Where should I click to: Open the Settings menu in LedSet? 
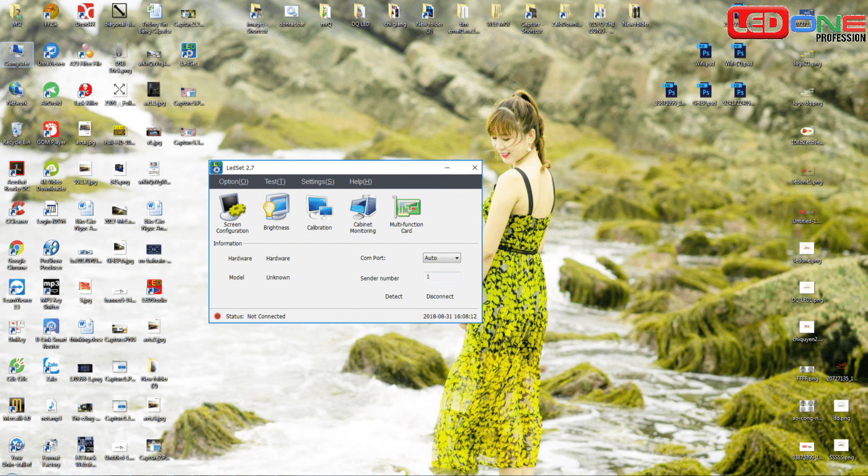(x=317, y=182)
